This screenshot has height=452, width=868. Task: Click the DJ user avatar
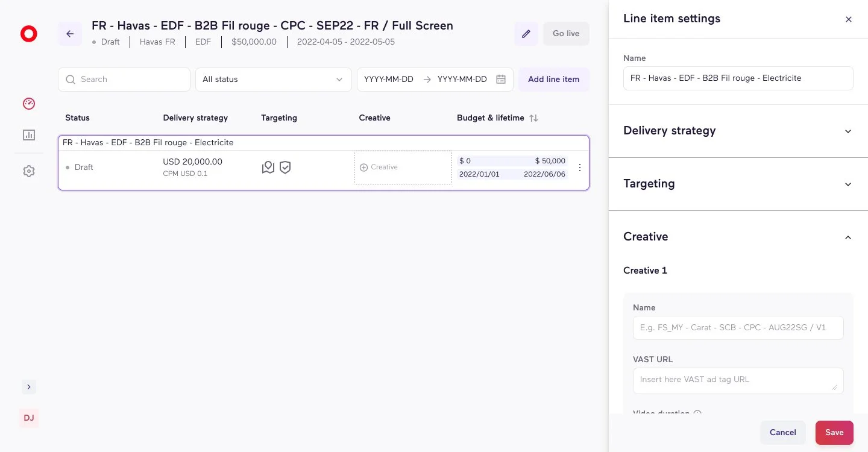29,418
